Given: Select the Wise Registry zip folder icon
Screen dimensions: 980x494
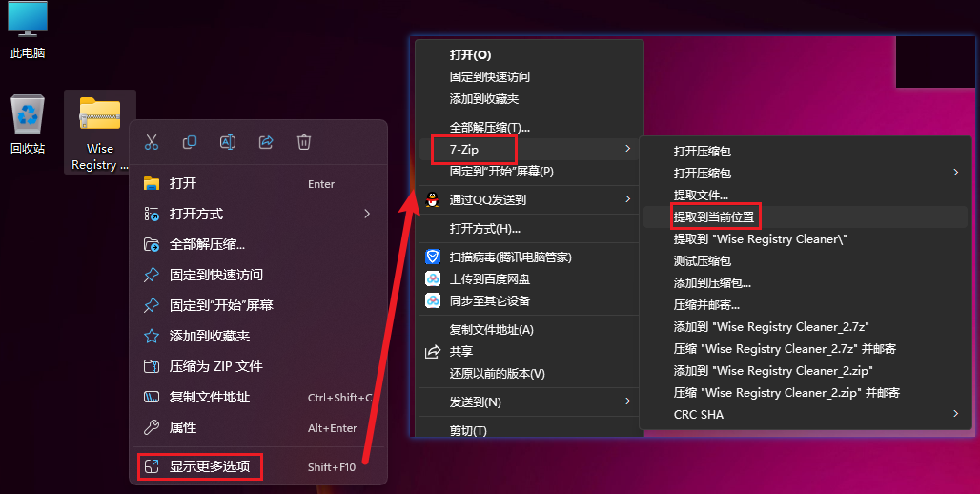Looking at the screenshot, I should point(100,134).
